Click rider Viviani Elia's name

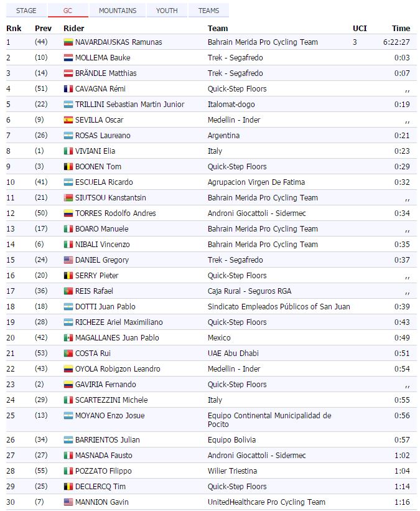(95, 151)
